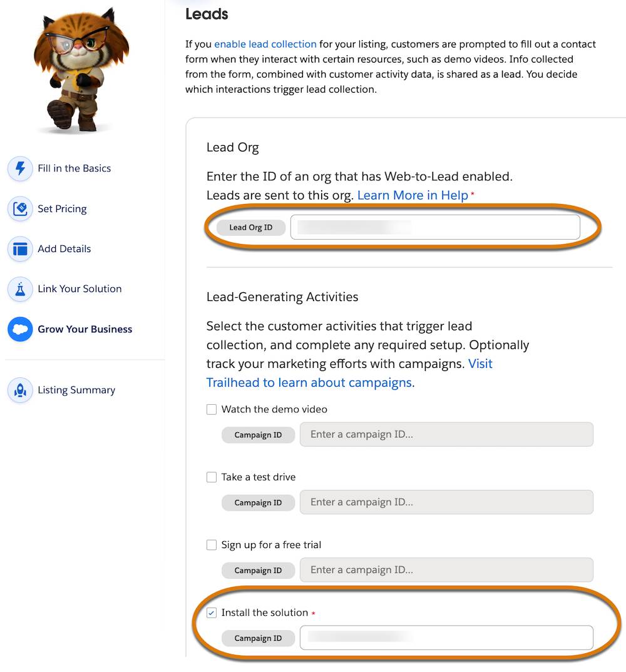Image resolution: width=626 pixels, height=672 pixels.
Task: Select the Link Your Solution flask icon
Action: (19, 288)
